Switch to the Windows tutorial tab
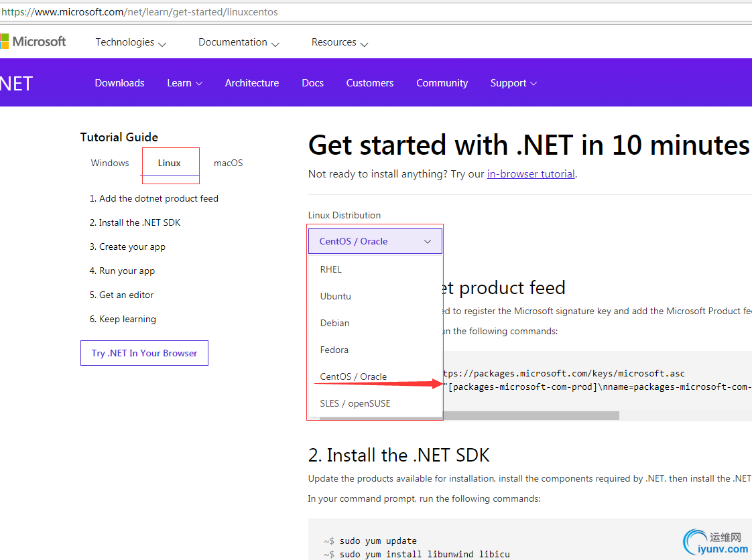Image resolution: width=752 pixels, height=560 pixels. pyautogui.click(x=110, y=163)
